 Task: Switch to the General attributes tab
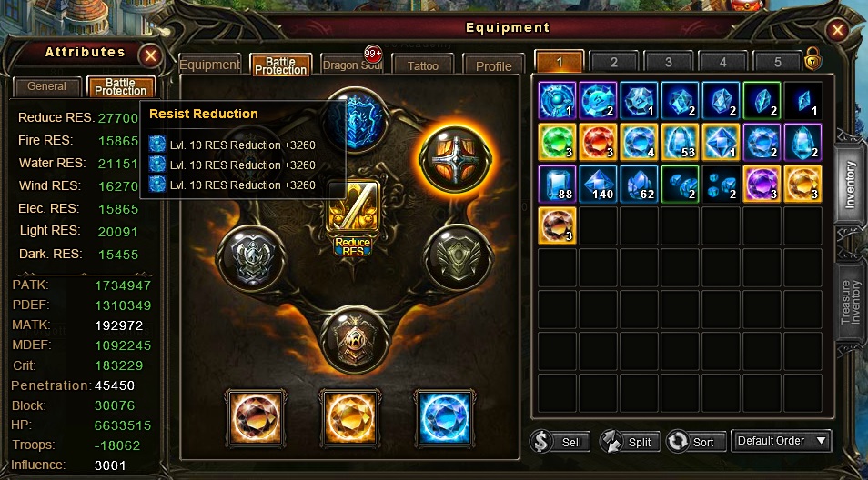[x=47, y=87]
